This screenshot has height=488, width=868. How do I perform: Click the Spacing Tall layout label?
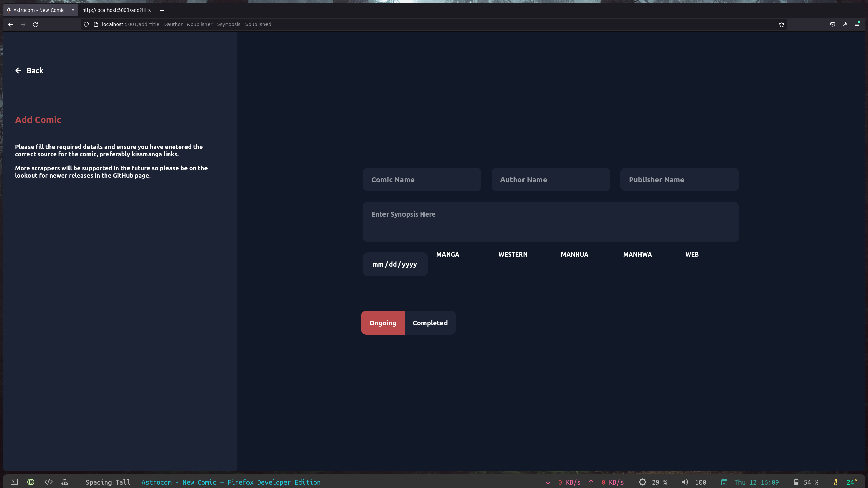(108, 482)
